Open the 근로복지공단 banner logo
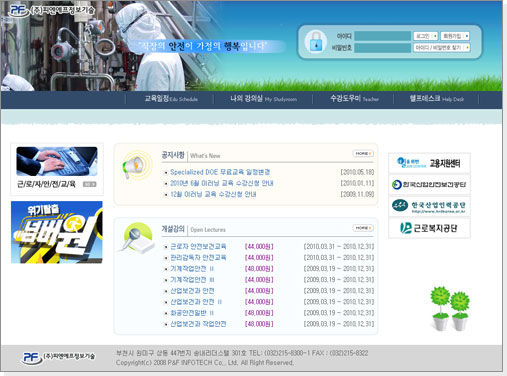This screenshot has height=376, width=507. [429, 228]
